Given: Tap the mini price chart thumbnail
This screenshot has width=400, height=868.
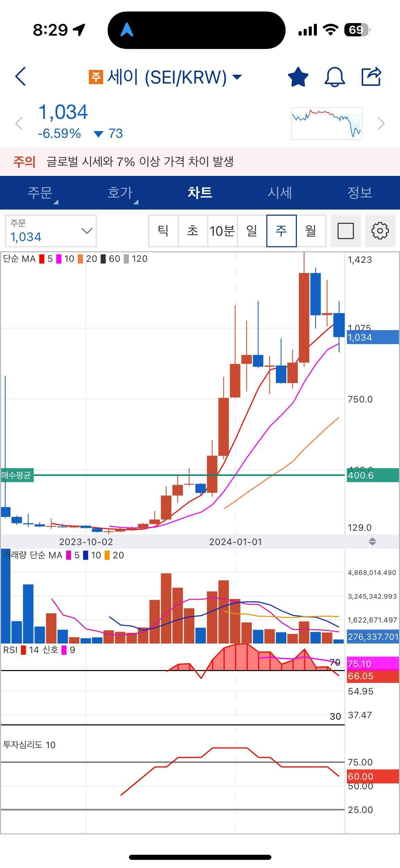Looking at the screenshot, I should point(326,123).
